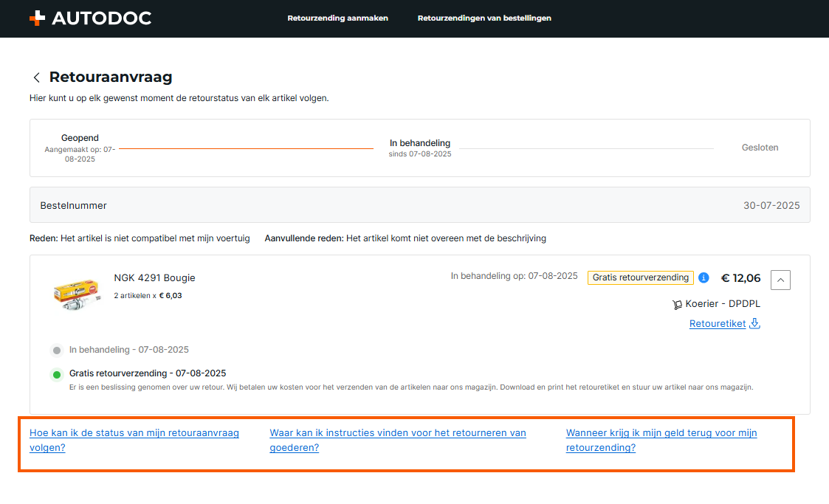
Task: Click the gray status dot for In behandeling
Action: 57,351
